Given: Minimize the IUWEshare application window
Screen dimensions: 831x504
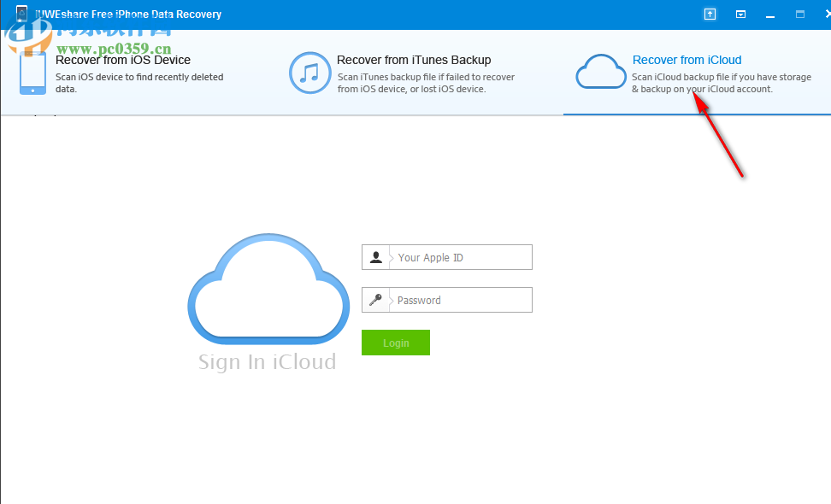Looking at the screenshot, I should pyautogui.click(x=769, y=14).
